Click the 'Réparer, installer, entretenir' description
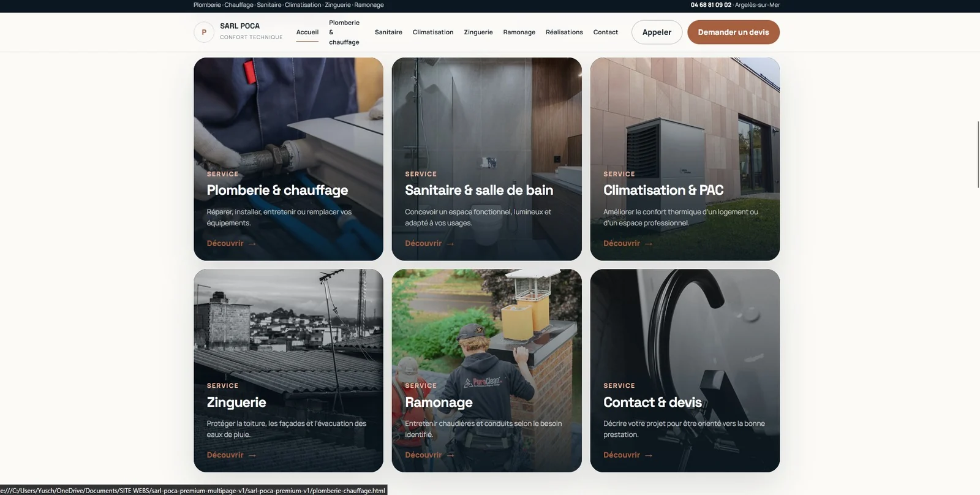The image size is (980, 495). 279,217
